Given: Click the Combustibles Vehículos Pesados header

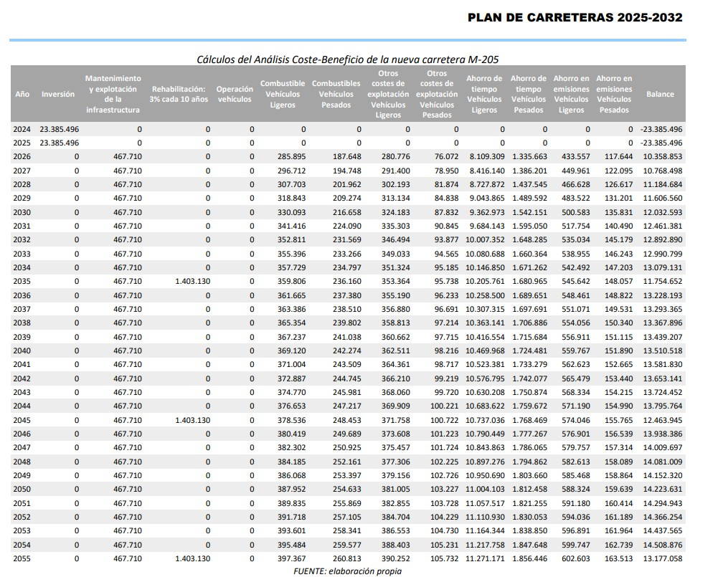Looking at the screenshot, I should [x=336, y=94].
